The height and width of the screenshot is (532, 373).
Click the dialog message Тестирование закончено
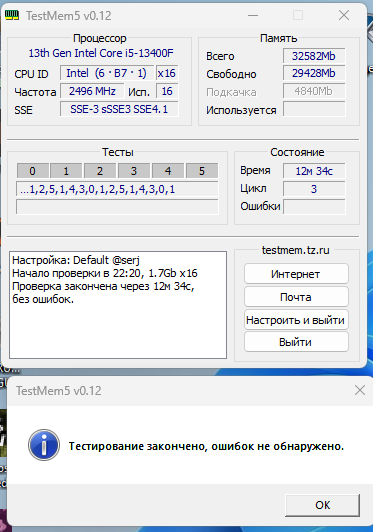coord(206,446)
